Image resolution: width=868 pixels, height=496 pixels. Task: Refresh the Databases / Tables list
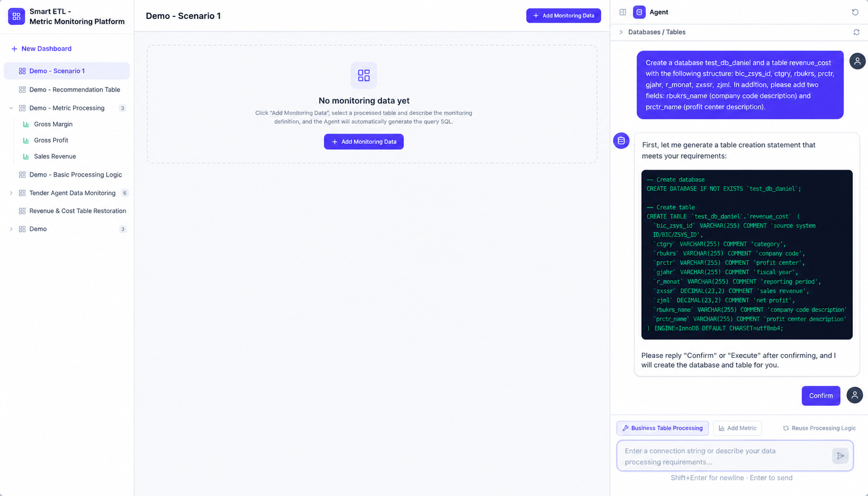tap(856, 32)
